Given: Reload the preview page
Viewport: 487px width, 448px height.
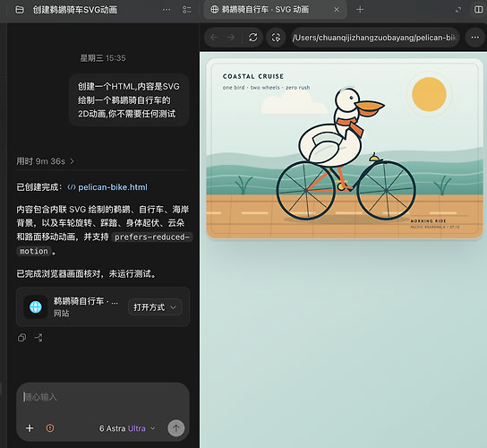Looking at the screenshot, I should click(253, 38).
